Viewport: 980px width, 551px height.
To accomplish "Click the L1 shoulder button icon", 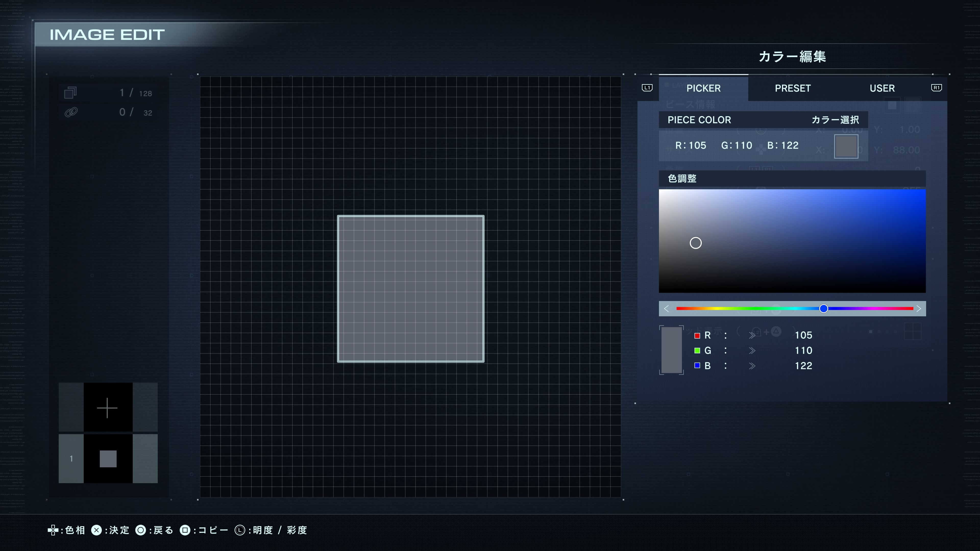I will 647,88.
